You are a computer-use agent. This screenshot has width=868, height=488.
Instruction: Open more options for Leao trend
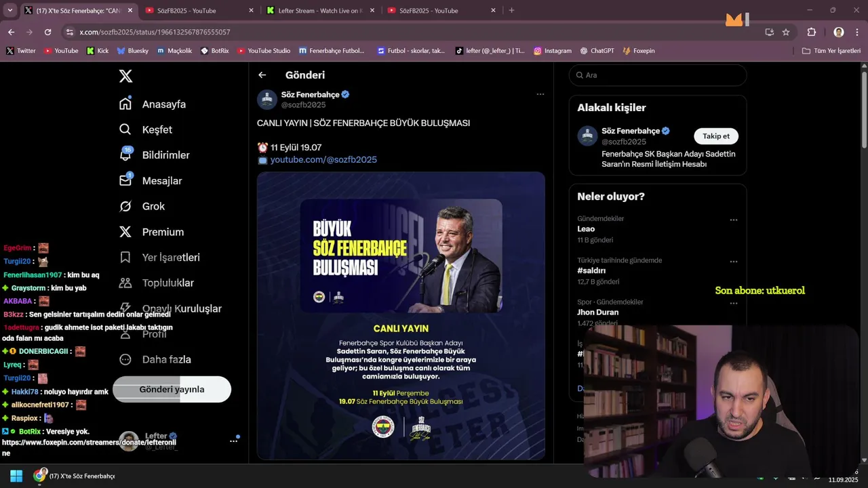tap(733, 220)
